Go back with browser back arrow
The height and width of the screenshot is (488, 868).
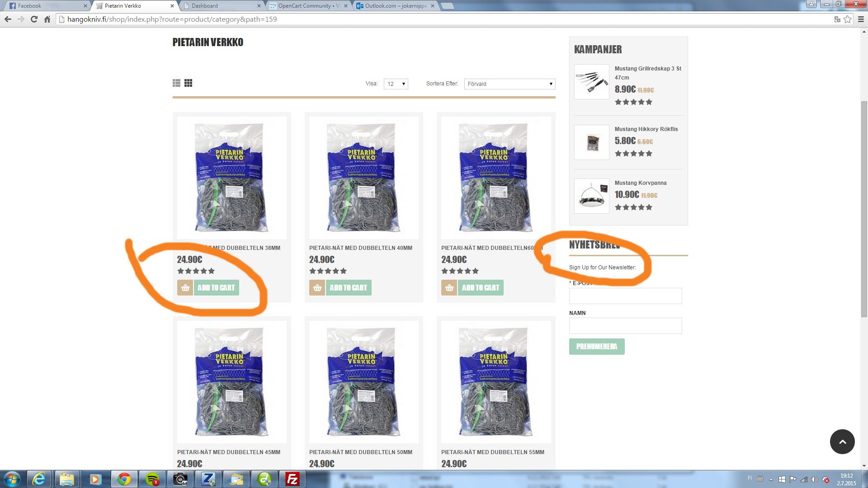8,19
